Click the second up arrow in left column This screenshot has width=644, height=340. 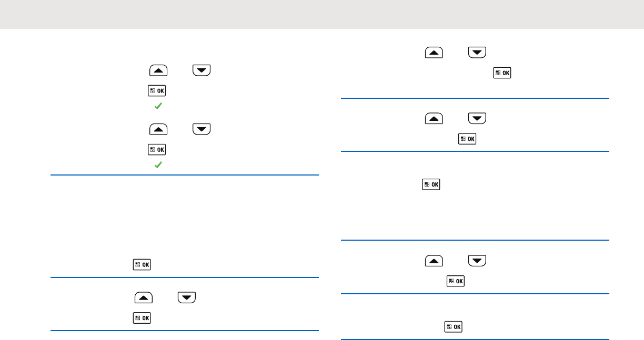[x=159, y=129]
